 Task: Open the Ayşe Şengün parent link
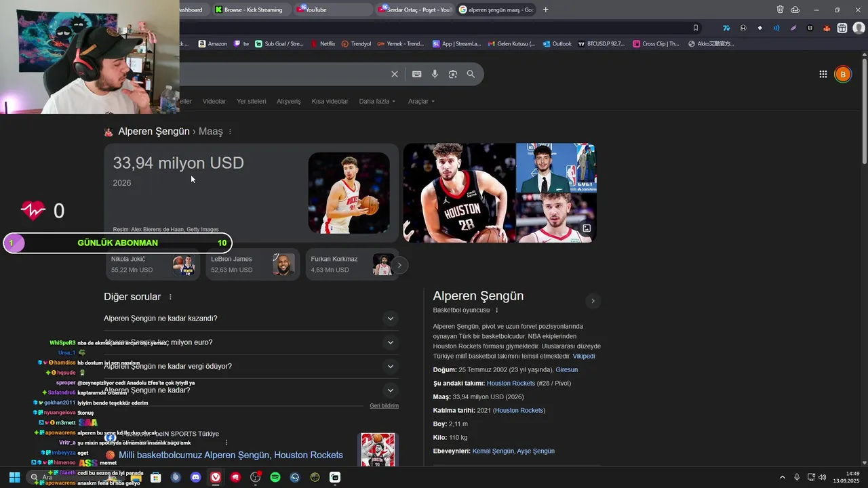[536, 451]
